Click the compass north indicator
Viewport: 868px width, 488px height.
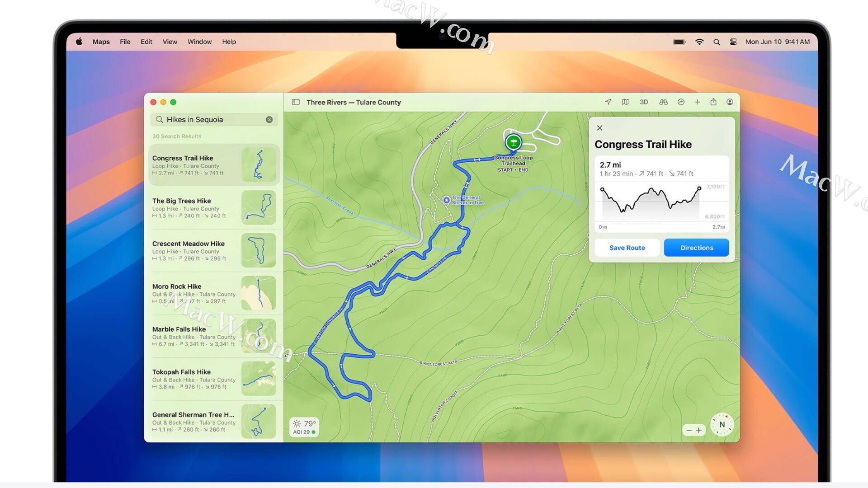coord(722,425)
